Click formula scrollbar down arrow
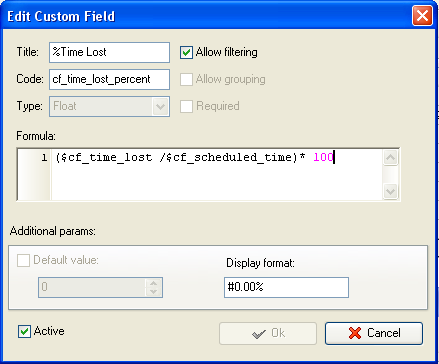Viewport: 439px width, 364px height. [390, 191]
